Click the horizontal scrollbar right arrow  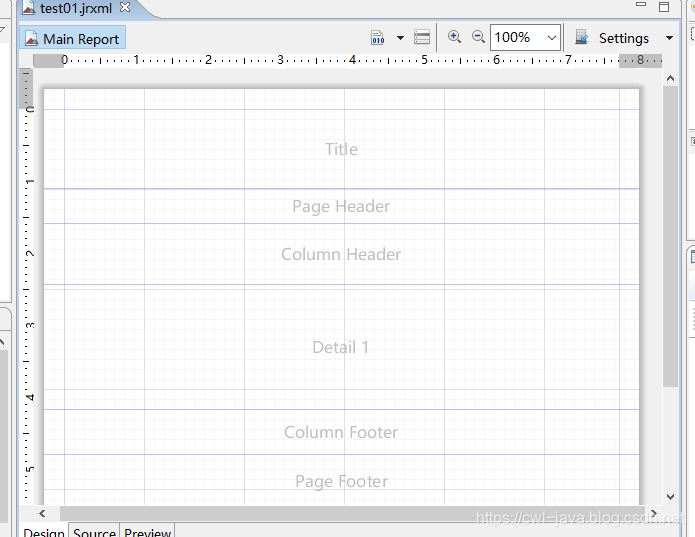pos(654,514)
